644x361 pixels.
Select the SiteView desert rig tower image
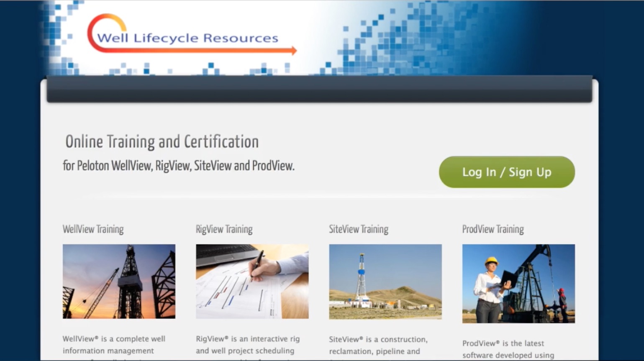tap(385, 281)
